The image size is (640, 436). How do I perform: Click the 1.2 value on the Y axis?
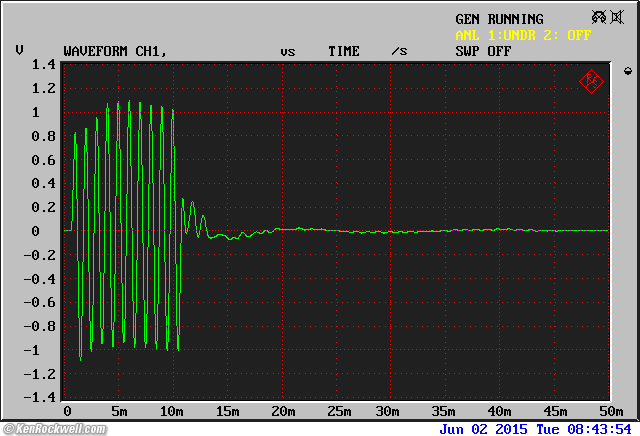44,88
